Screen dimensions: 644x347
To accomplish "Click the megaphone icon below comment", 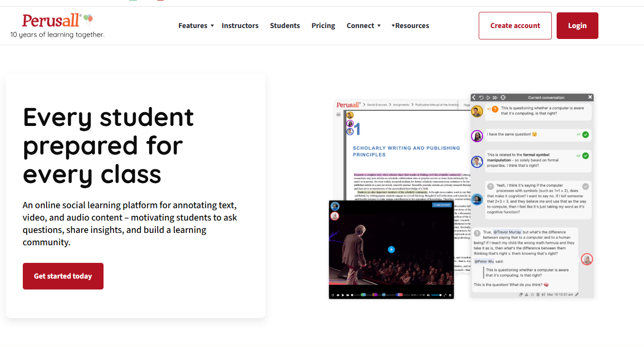I will [543, 295].
